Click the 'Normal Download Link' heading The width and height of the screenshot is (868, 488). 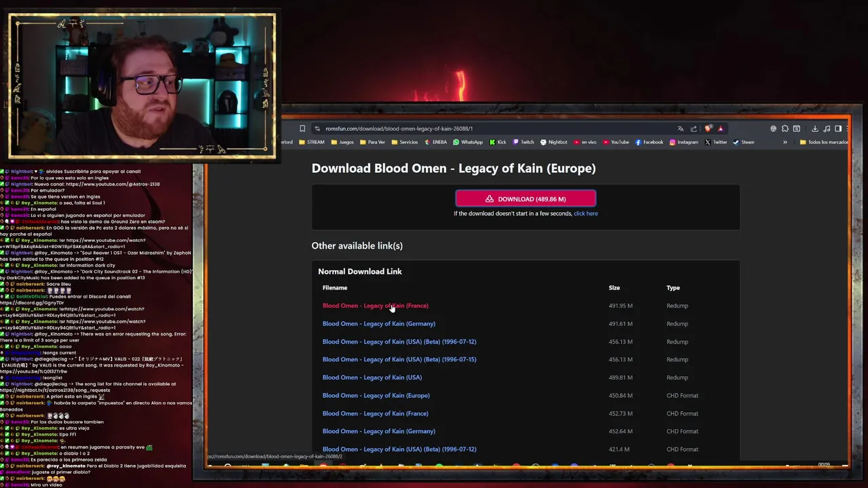[x=360, y=271]
